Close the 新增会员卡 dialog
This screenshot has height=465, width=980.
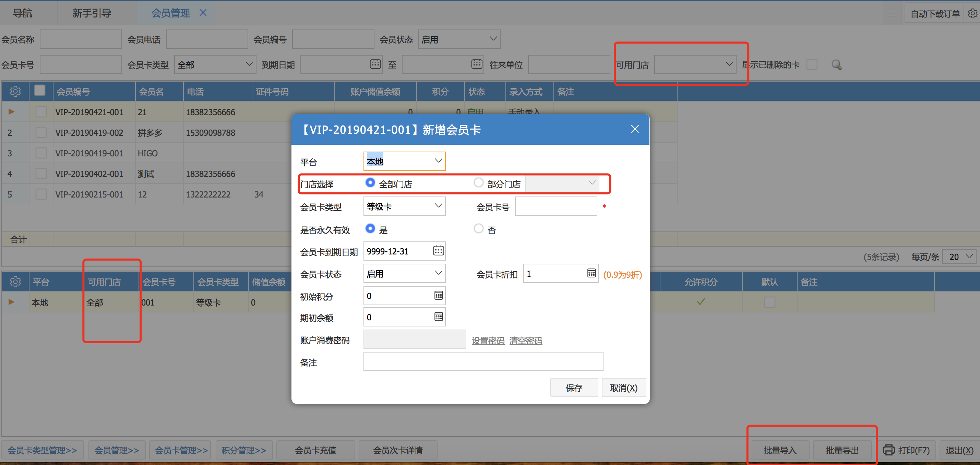coord(635,129)
